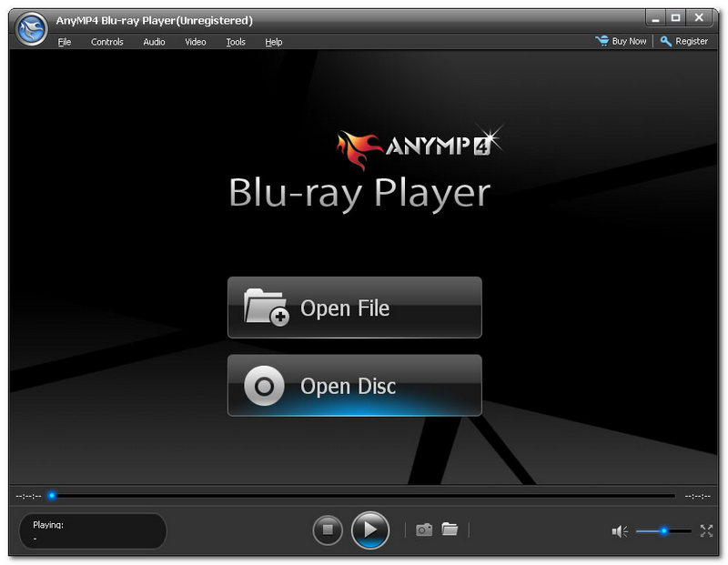Take a snapshot with the camera icon
Image resolution: width=728 pixels, height=565 pixels.
click(424, 530)
